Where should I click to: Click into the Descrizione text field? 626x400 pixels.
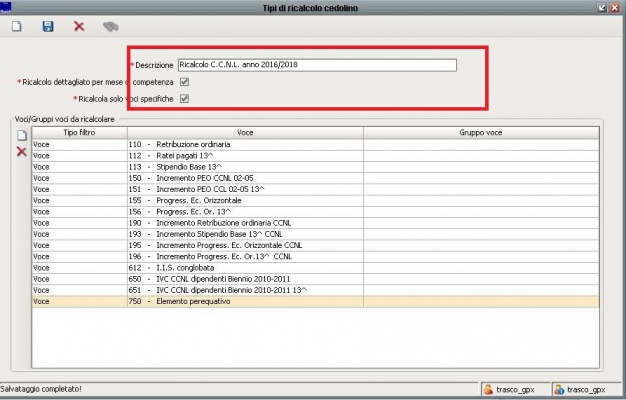[317, 65]
